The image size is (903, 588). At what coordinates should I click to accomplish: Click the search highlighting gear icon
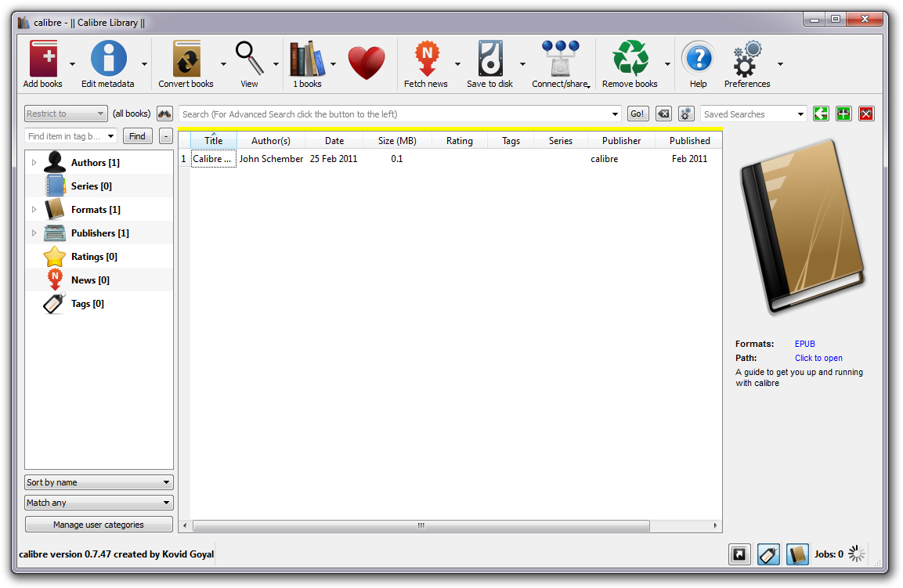(686, 114)
